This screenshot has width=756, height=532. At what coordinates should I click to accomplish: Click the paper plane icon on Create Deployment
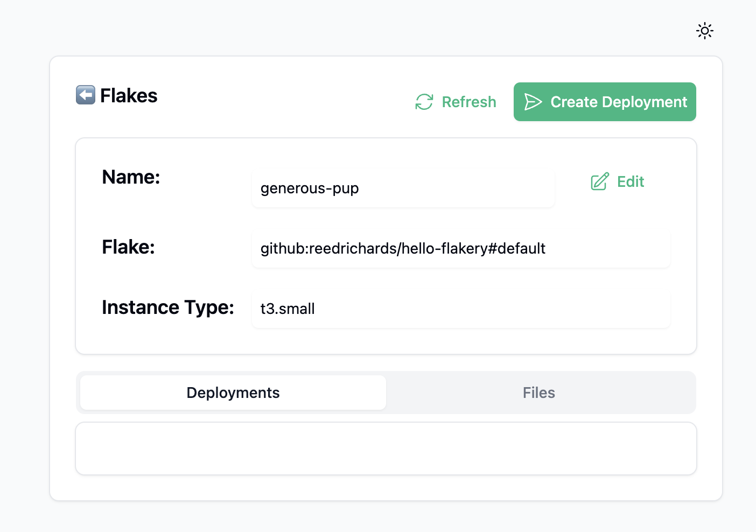533,102
